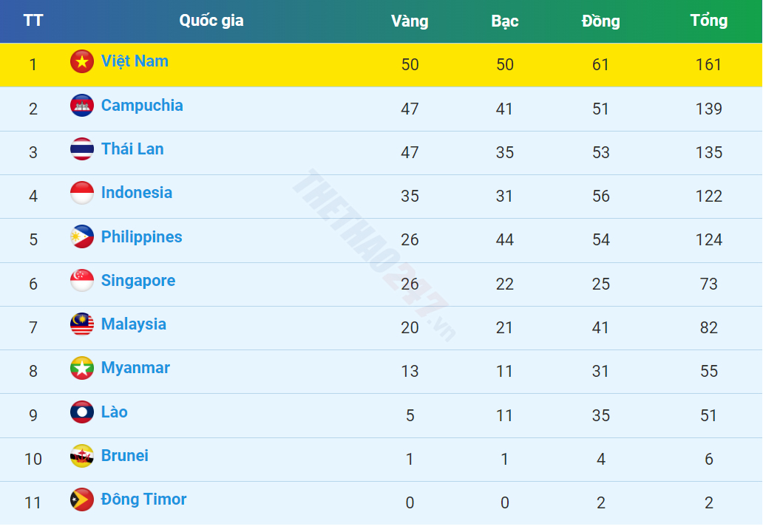Click the Indonesia flag icon
763x532 pixels.
[x=82, y=193]
